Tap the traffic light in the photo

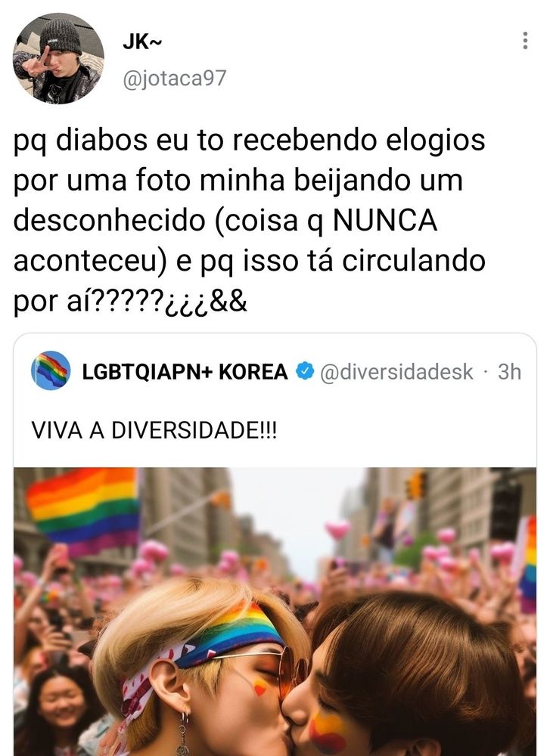point(416,485)
